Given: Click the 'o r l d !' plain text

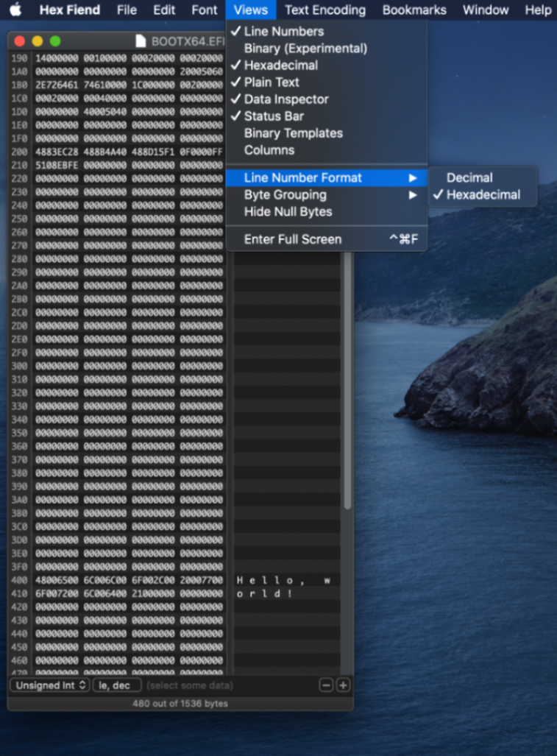Looking at the screenshot, I should click(265, 593).
